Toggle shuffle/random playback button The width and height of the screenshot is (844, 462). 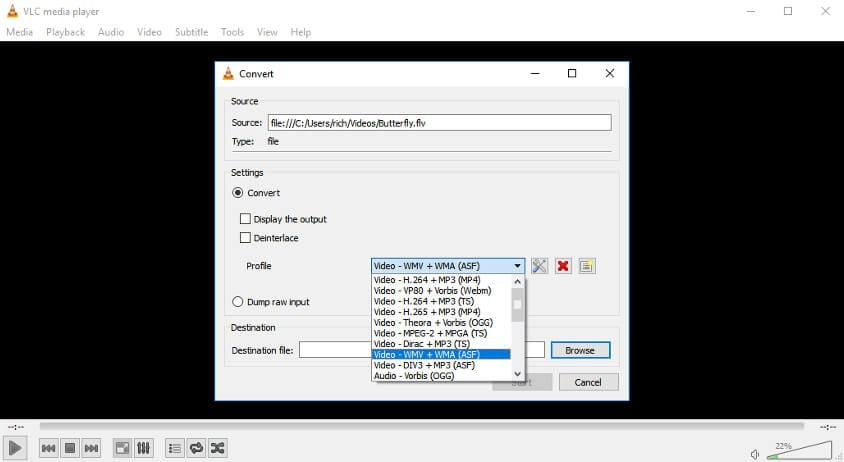[217, 448]
